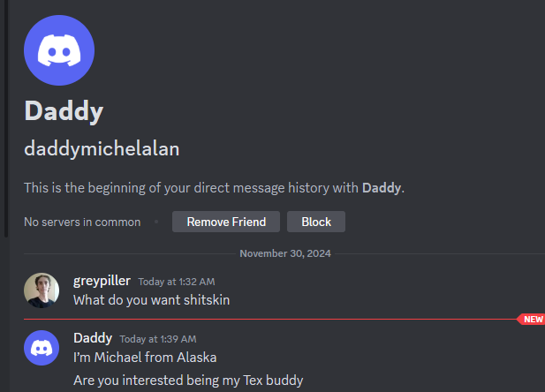
Task: Click the No servers in common label
Action: [x=82, y=222]
